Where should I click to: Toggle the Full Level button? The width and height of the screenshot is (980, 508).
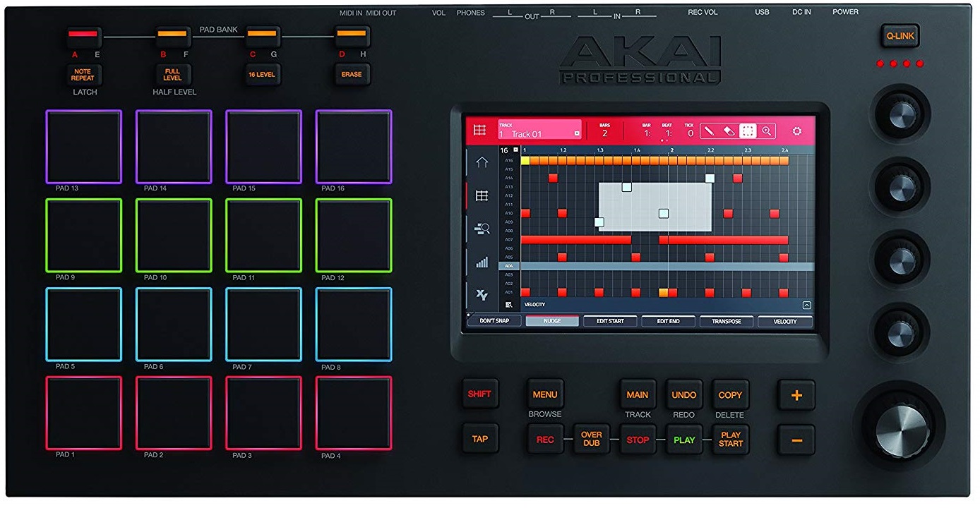[x=172, y=74]
